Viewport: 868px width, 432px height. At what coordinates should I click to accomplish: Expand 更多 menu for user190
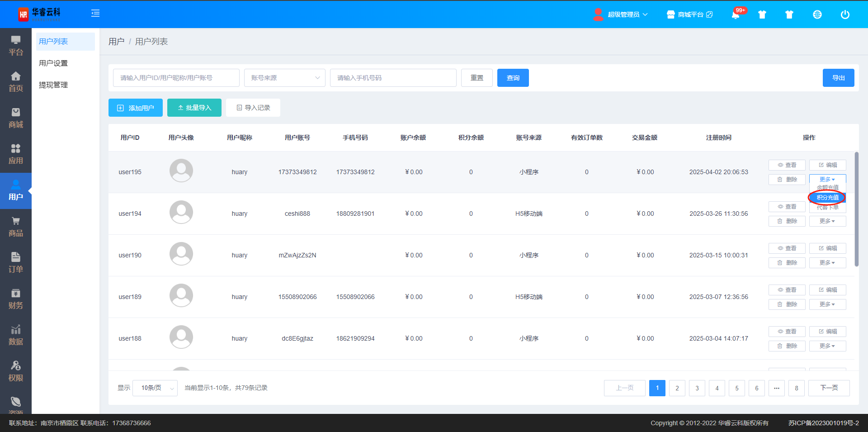pyautogui.click(x=827, y=263)
